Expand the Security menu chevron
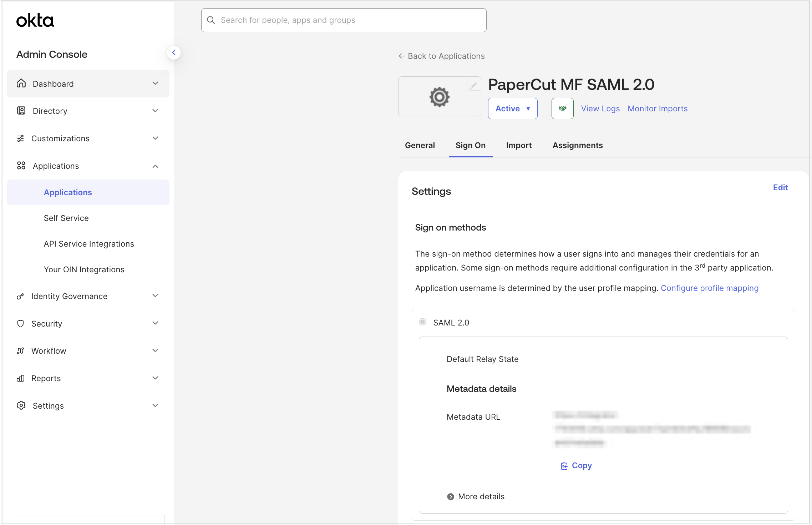Image resolution: width=812 pixels, height=525 pixels. [x=156, y=323]
